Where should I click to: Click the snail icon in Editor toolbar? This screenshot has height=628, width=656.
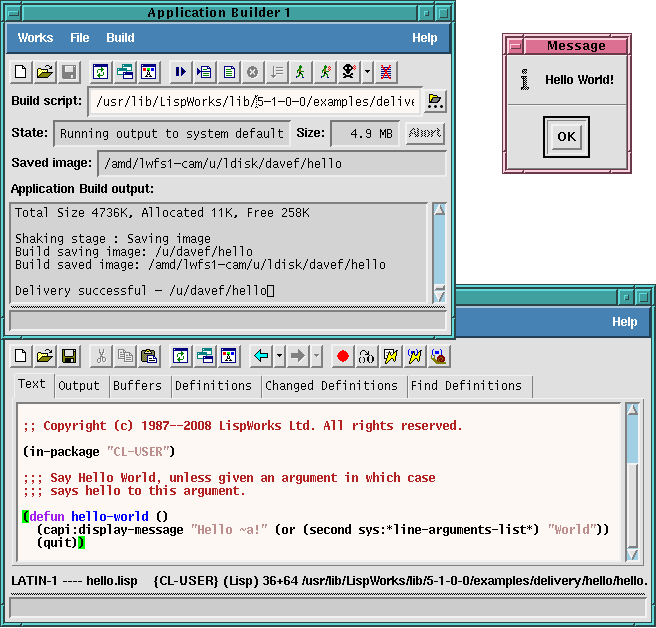(439, 356)
